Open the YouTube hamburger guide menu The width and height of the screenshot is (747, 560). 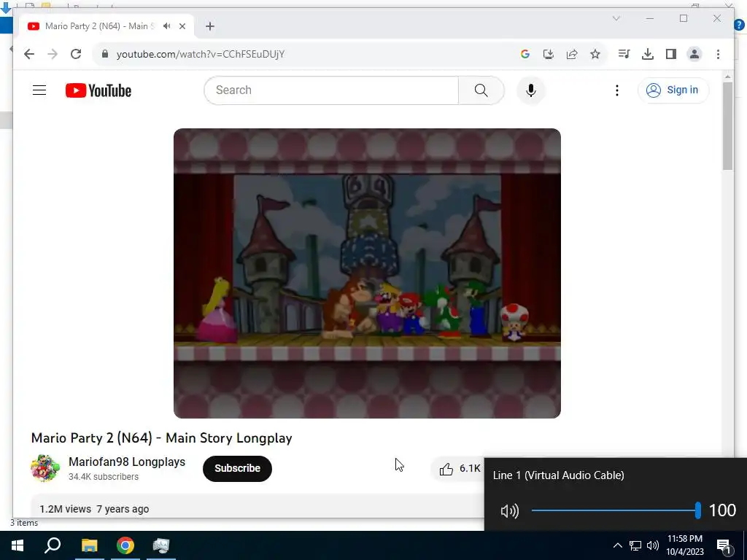[39, 90]
